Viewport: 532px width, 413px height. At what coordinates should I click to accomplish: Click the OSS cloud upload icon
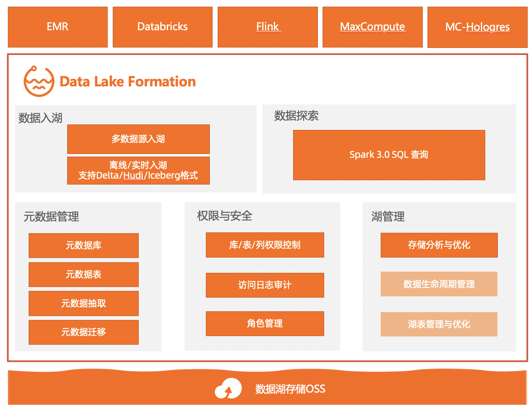click(228, 388)
